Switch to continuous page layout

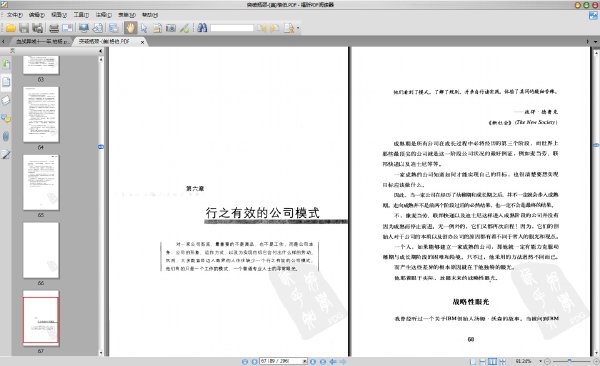point(483,361)
